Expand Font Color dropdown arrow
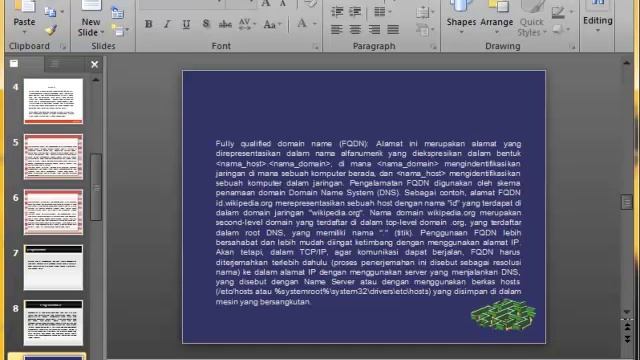The height and width of the screenshot is (360, 640). 314,24
